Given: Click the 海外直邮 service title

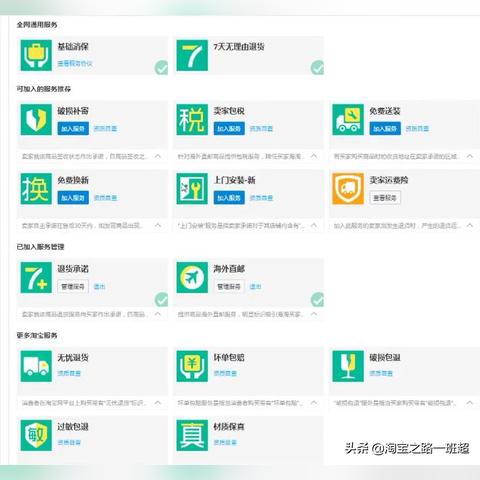Looking at the screenshot, I should click(229, 269).
